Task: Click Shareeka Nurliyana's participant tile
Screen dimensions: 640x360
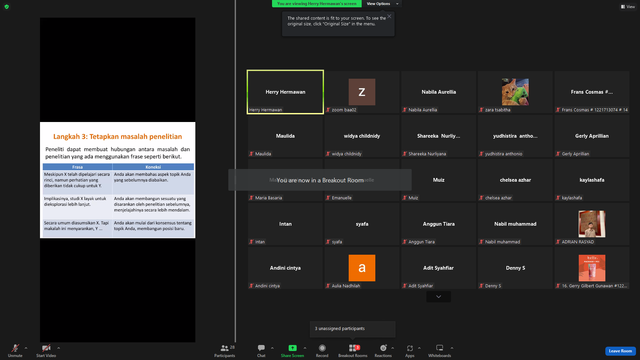Action: coord(438,136)
